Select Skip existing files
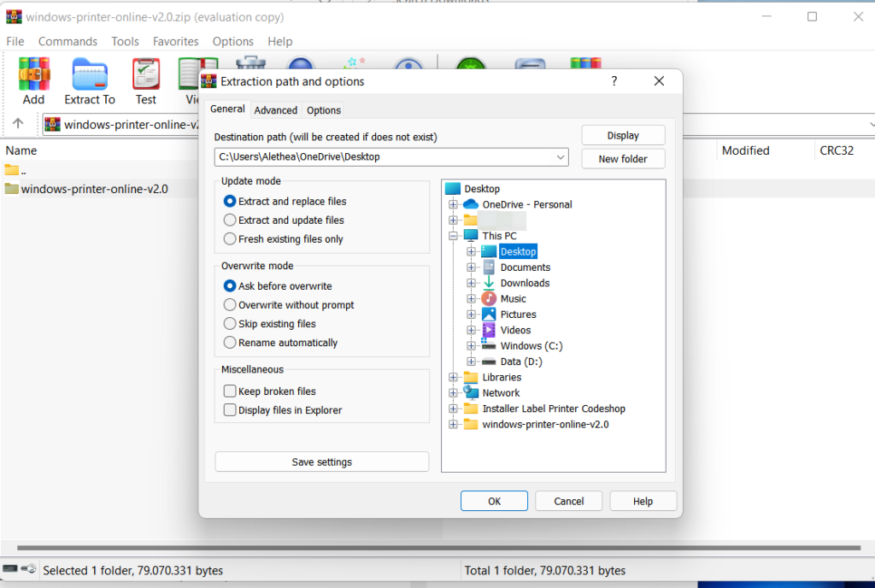Viewport: 875px width, 588px height. click(x=229, y=324)
